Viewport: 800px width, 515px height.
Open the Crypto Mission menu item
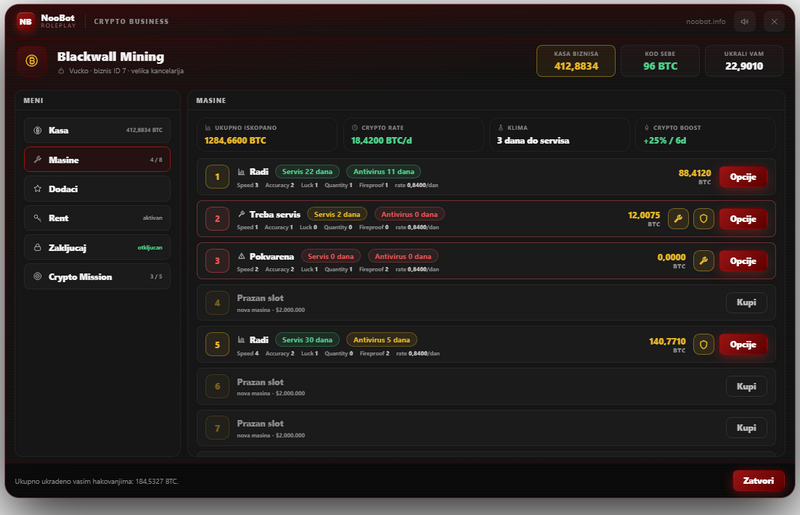97,277
